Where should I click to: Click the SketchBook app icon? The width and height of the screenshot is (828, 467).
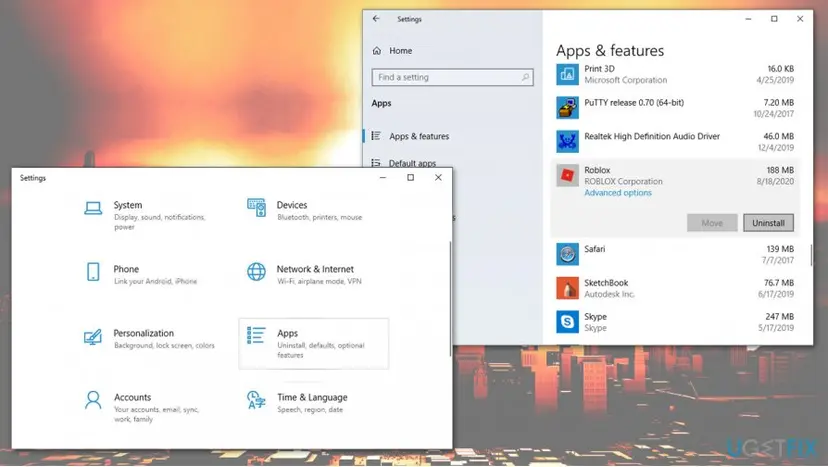tap(567, 288)
